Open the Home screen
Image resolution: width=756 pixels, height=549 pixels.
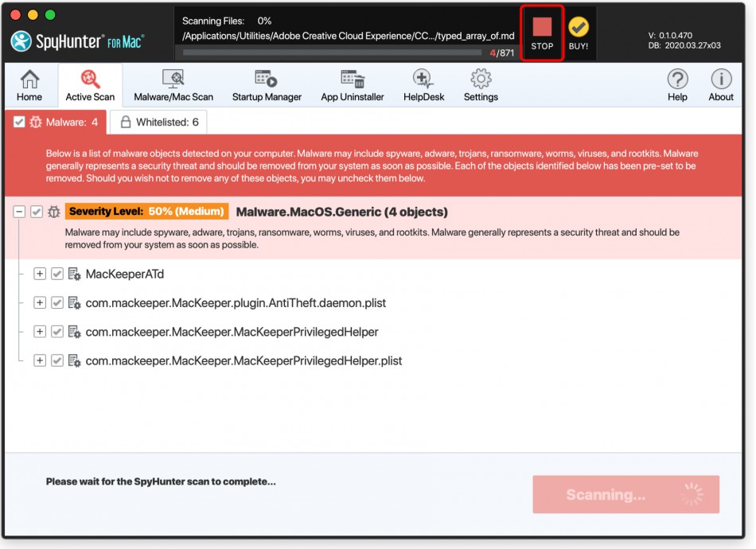click(x=29, y=85)
